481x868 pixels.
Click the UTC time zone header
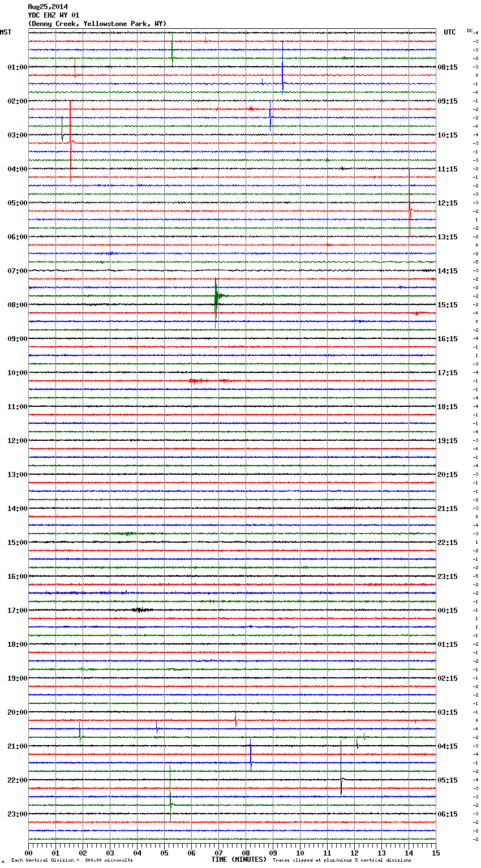450,32
